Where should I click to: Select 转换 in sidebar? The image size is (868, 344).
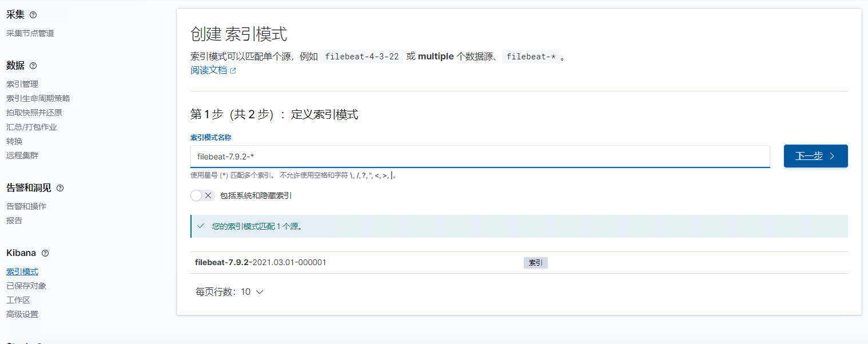[14, 141]
